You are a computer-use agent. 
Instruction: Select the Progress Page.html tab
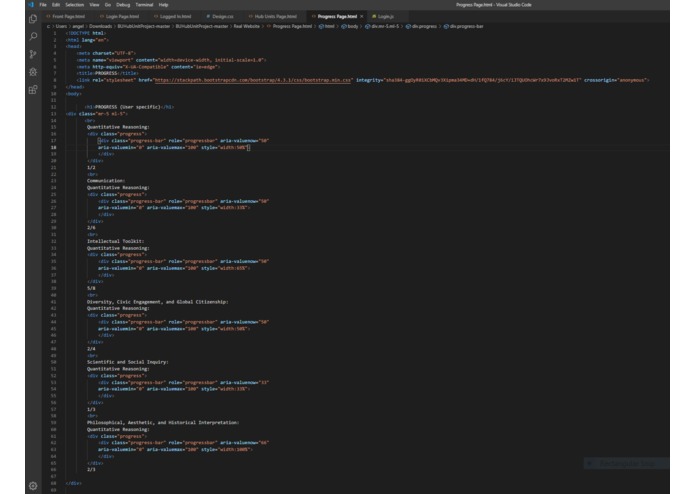(337, 16)
